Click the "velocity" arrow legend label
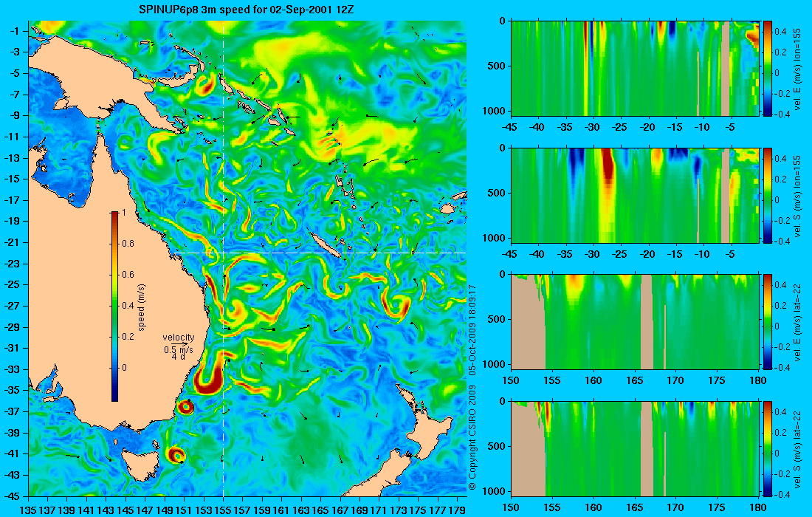Viewport: 812px width, 517px height. 178,338
